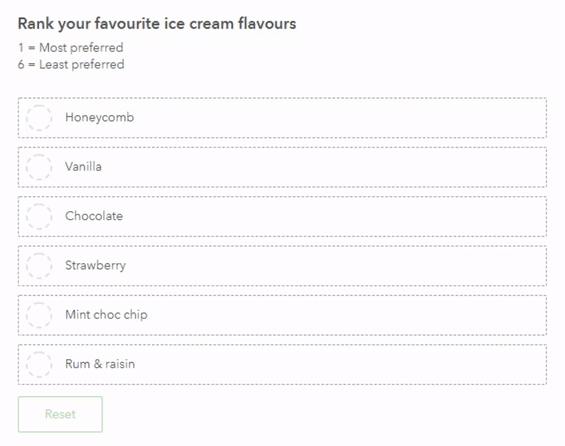Pick the dotted Strawberry option box
This screenshot has height=446, width=565.
282,266
